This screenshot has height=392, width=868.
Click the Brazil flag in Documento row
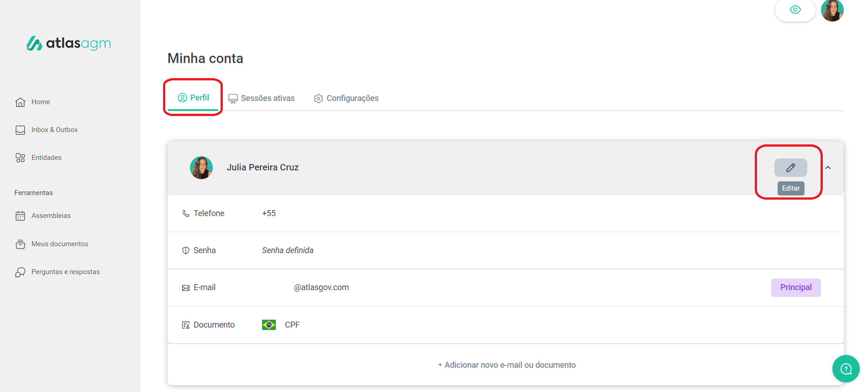pyautogui.click(x=268, y=325)
